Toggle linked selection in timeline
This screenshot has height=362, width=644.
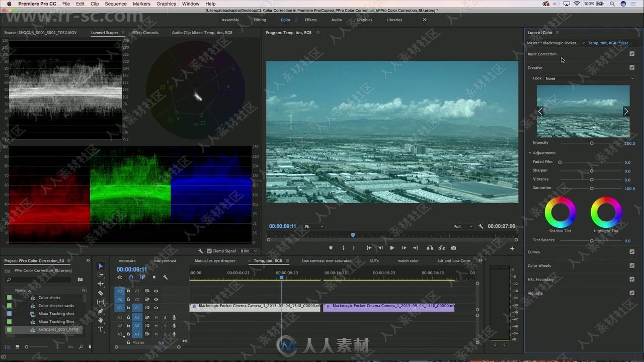(142, 277)
